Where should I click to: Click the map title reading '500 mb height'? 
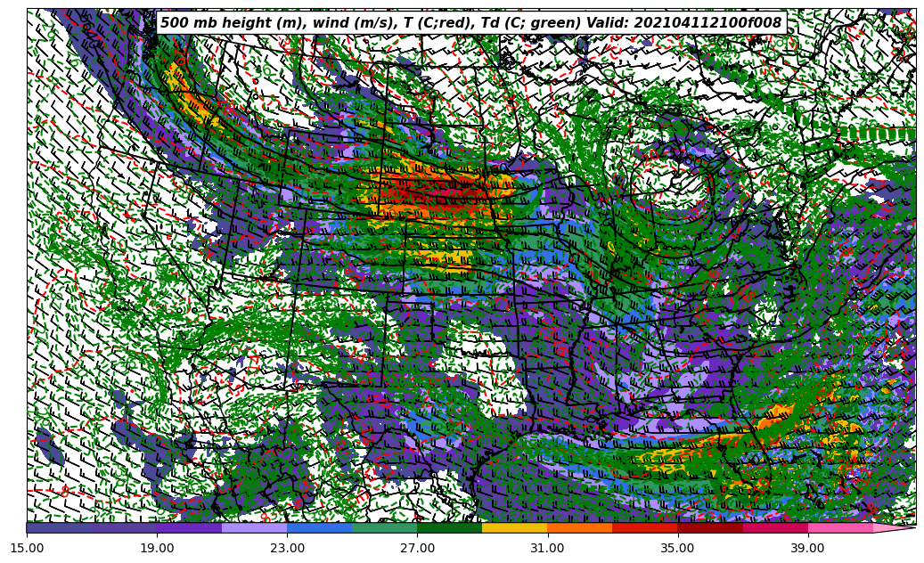click(x=470, y=23)
